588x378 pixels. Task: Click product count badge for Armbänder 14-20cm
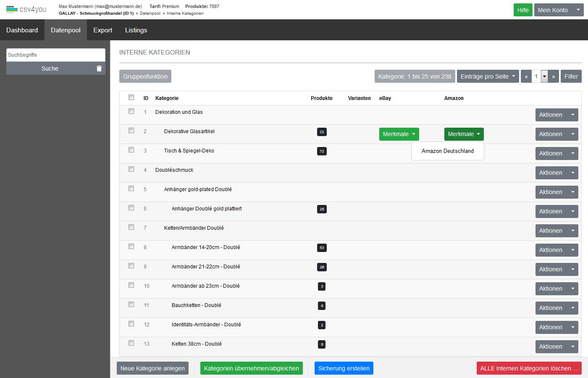[322, 248]
